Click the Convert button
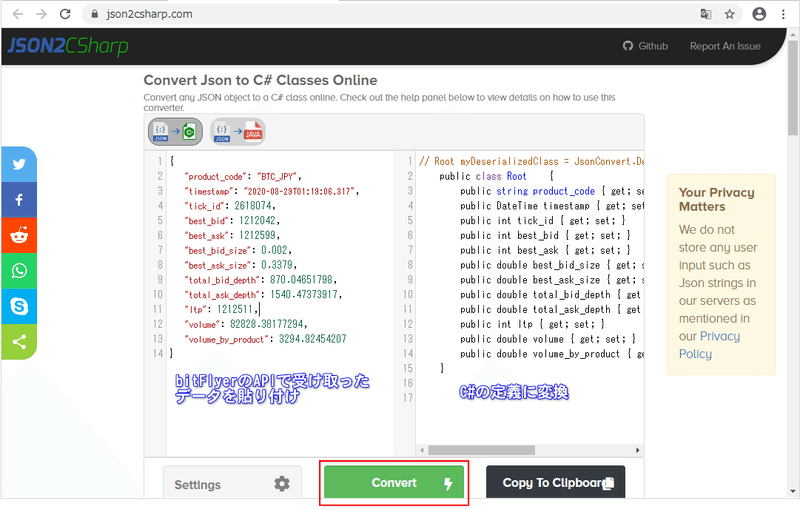Viewport: 800px width, 509px height. tap(394, 482)
